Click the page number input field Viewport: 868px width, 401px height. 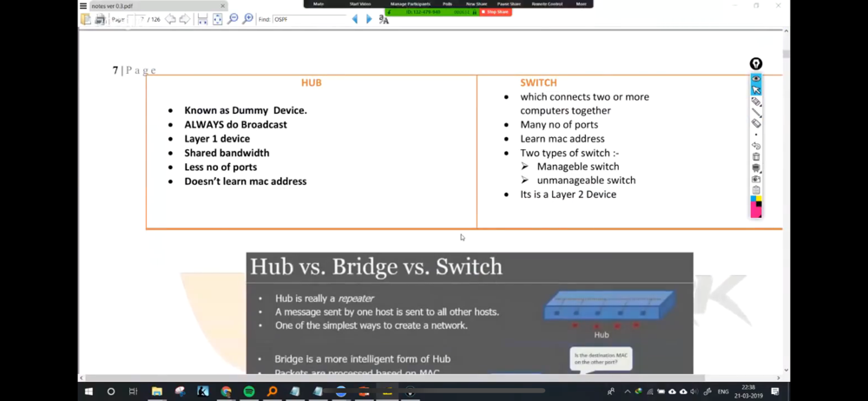[x=137, y=19]
